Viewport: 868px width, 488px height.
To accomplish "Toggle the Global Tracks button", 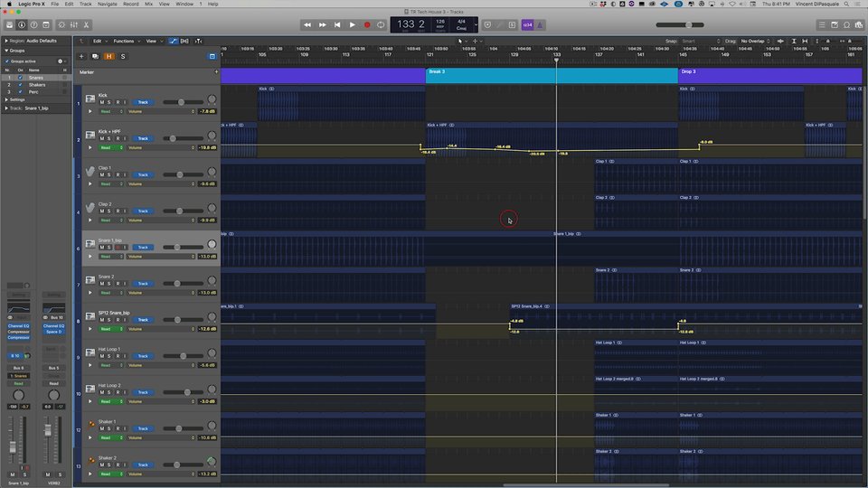I will coord(212,56).
